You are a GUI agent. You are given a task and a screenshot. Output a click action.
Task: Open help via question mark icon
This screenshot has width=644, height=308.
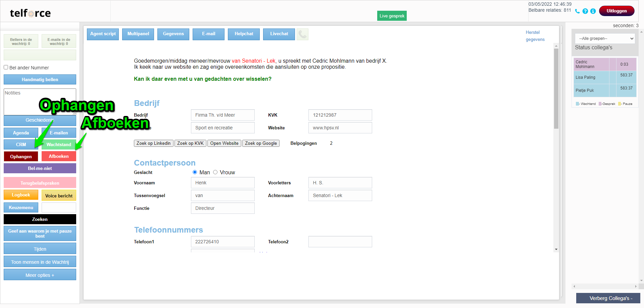pyautogui.click(x=585, y=11)
